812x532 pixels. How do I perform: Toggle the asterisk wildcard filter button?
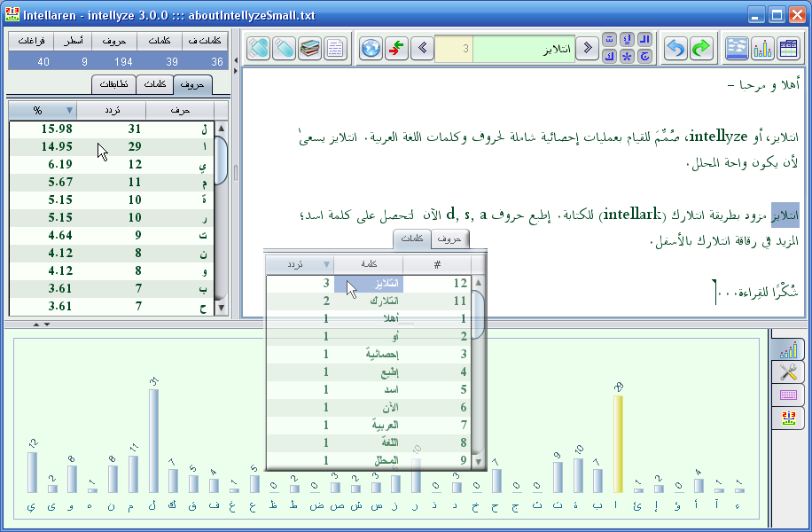point(627,57)
